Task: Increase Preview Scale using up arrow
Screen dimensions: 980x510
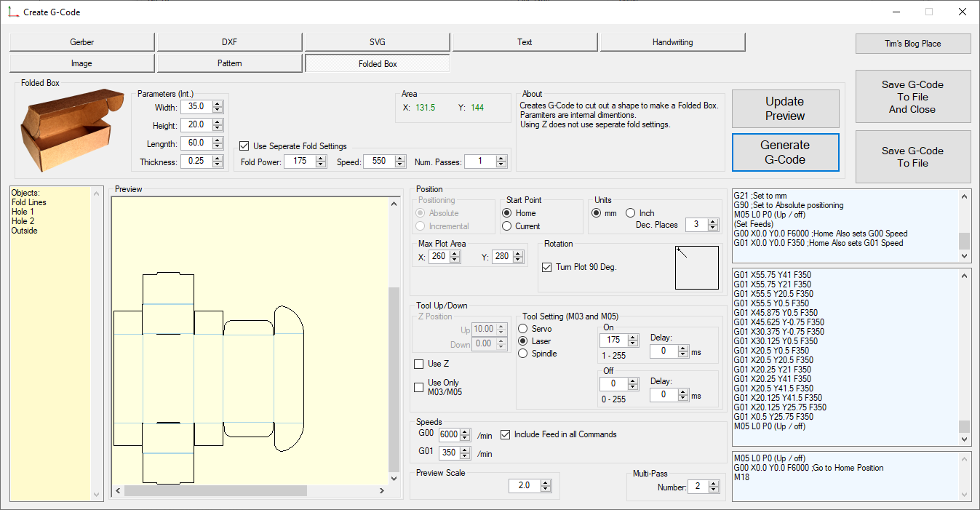Action: 546,482
